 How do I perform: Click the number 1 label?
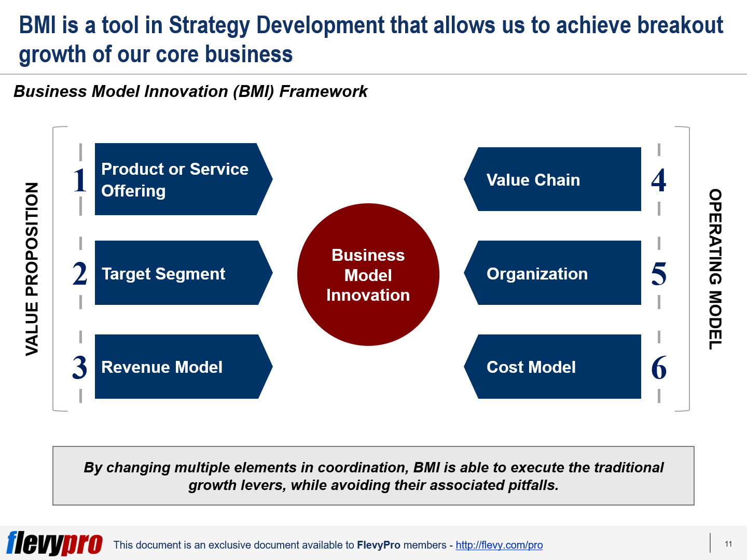[80, 180]
